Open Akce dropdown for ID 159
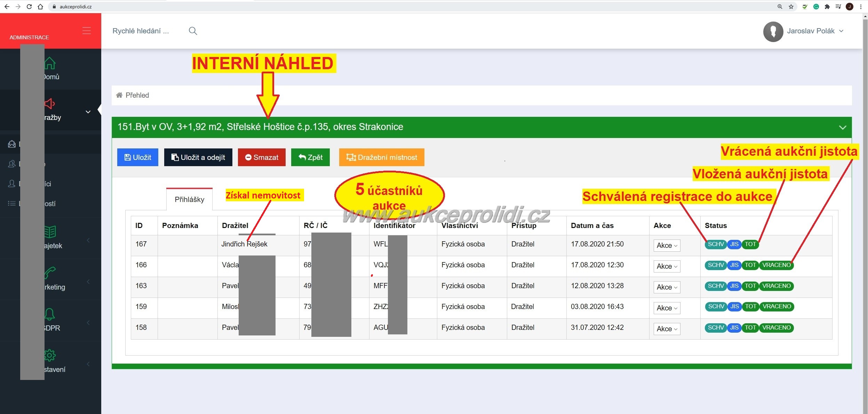 click(x=667, y=308)
